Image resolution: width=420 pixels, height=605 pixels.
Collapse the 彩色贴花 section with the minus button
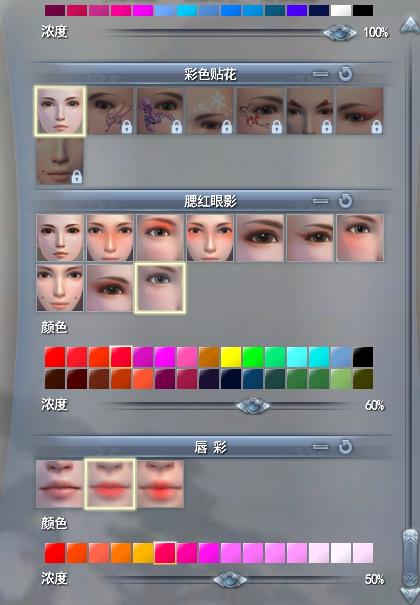(x=320, y=74)
